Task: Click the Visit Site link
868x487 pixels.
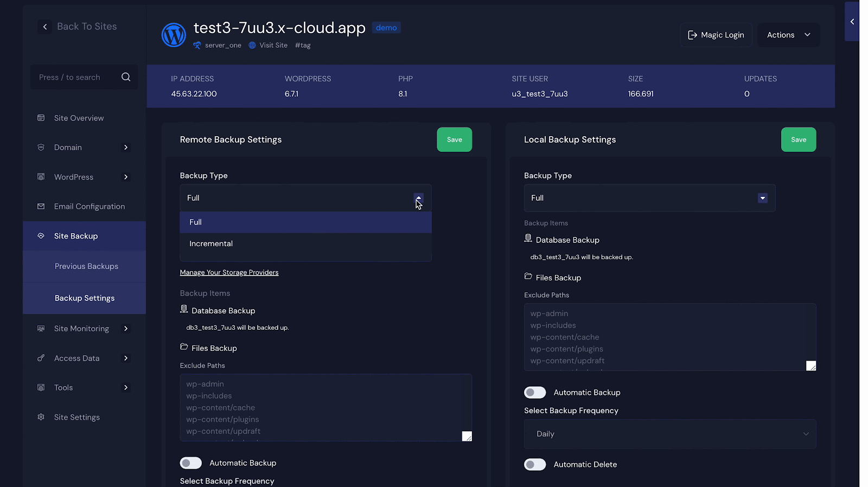Action: point(273,45)
